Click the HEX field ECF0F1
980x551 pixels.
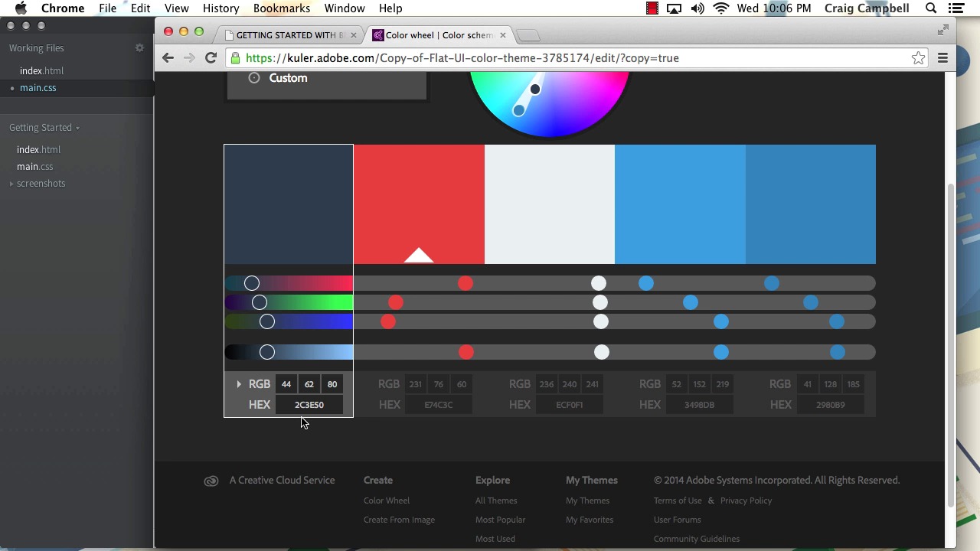tap(570, 405)
